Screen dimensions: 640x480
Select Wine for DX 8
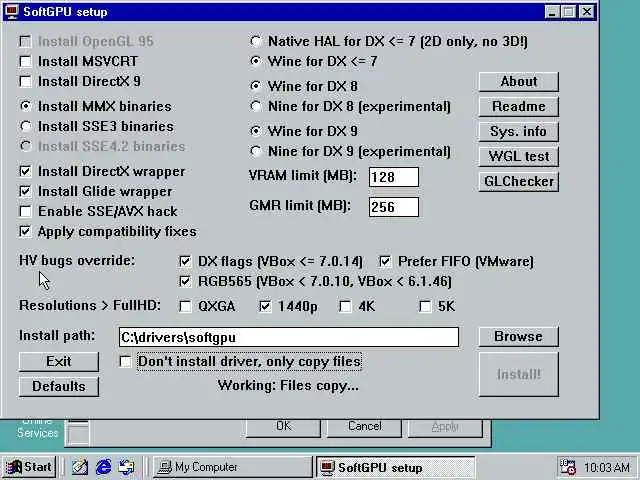pyautogui.click(x=256, y=86)
